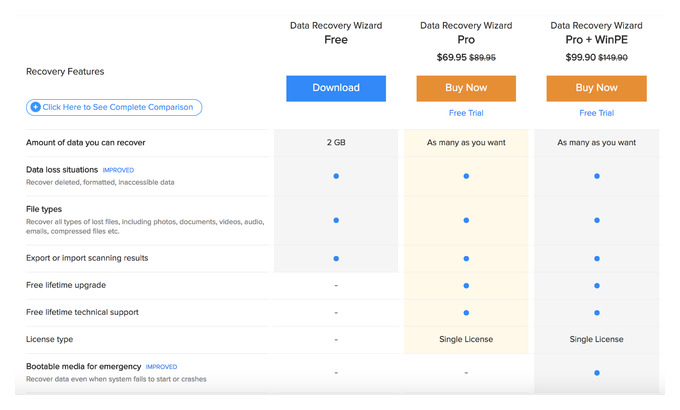Click the $69.95 Pro price
This screenshot has width=680, height=410.
(451, 57)
